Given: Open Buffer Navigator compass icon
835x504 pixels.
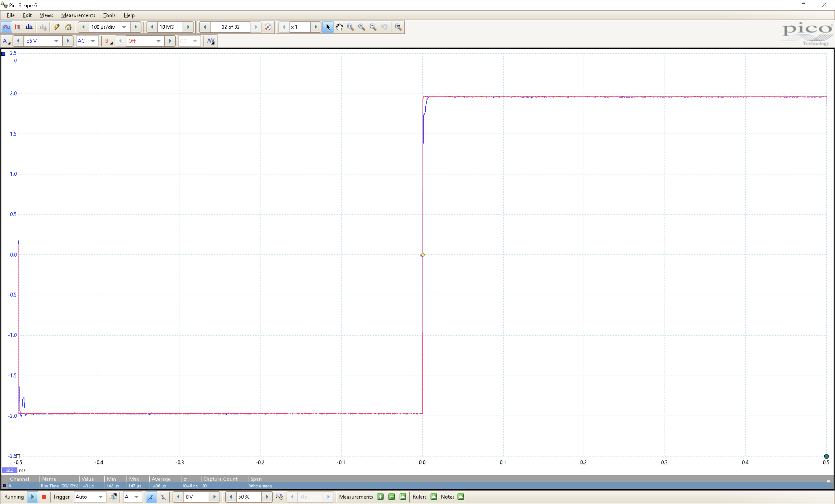Looking at the screenshot, I should (268, 27).
